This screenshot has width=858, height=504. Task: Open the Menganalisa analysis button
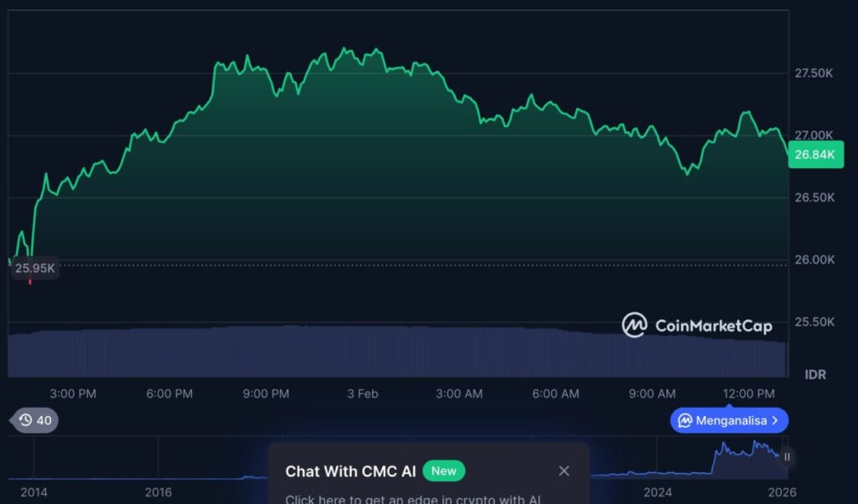pos(729,420)
